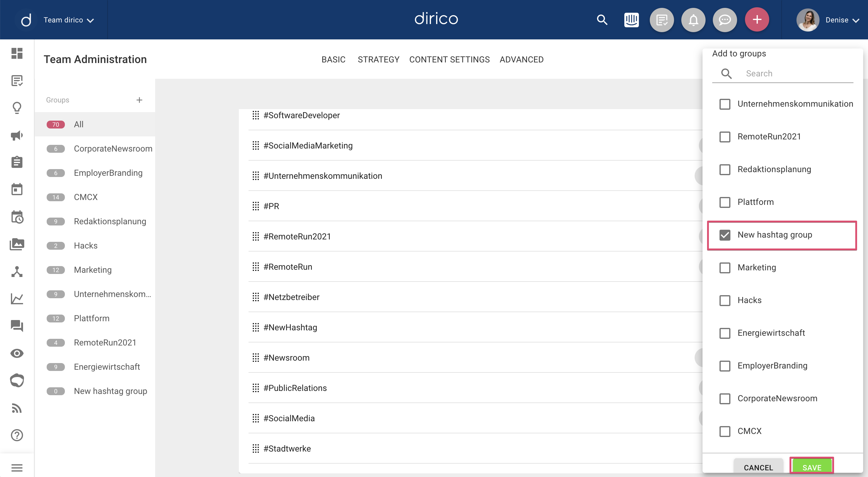The height and width of the screenshot is (477, 868).
Task: Select the New hashtag group in sidebar list
Action: coord(95,391)
